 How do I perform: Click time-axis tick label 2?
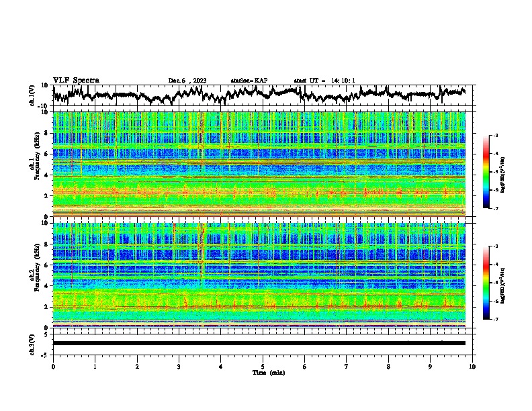tap(137, 367)
